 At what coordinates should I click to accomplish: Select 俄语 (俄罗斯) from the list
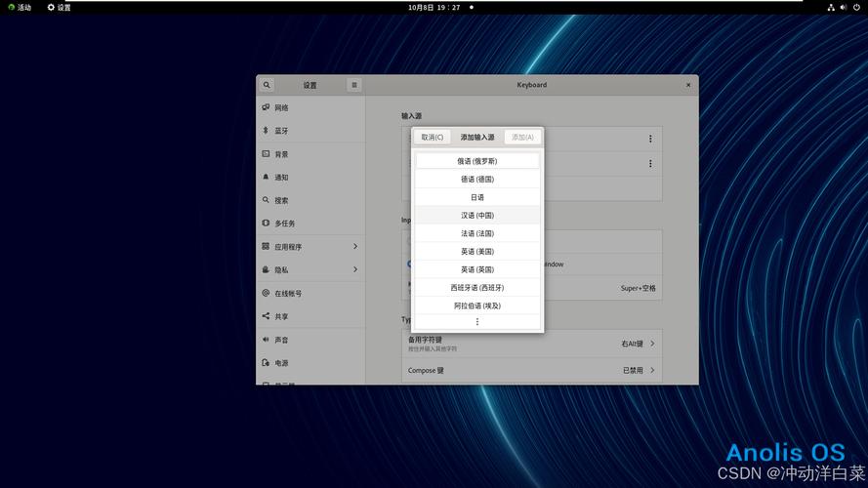[477, 161]
